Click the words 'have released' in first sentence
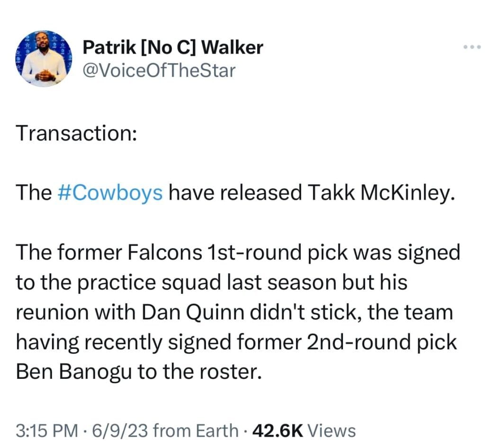This screenshot has height=448, width=485. click(x=235, y=192)
